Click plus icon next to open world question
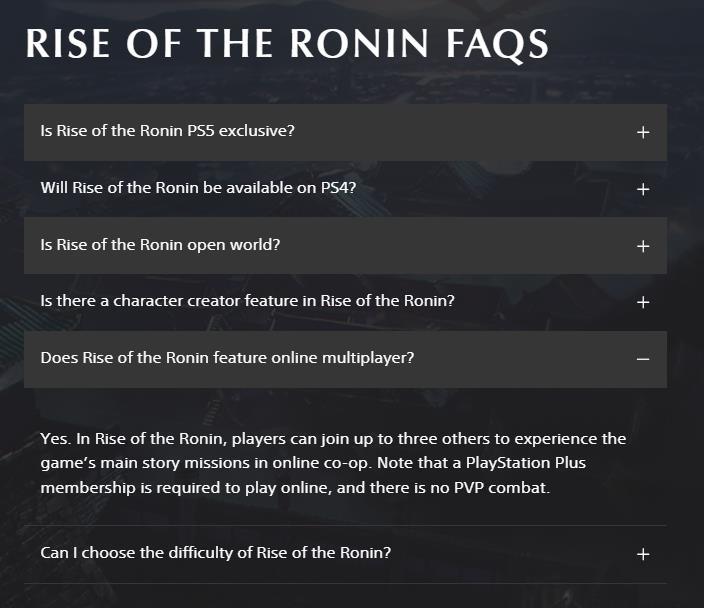704x608 pixels. tap(643, 246)
